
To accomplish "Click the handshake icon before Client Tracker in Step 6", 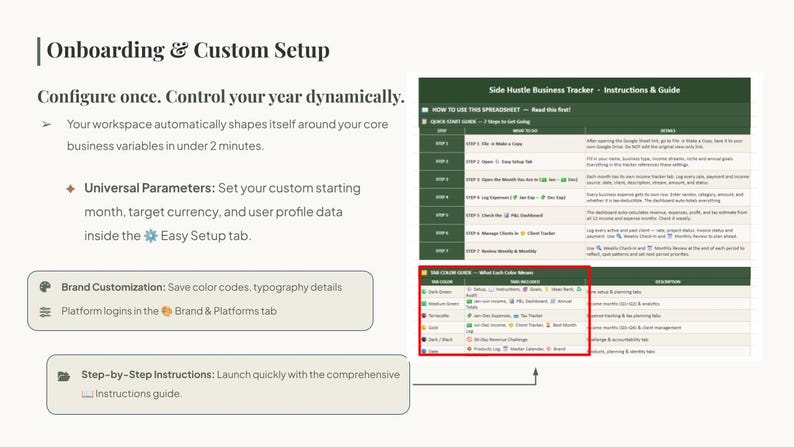I will [523, 233].
